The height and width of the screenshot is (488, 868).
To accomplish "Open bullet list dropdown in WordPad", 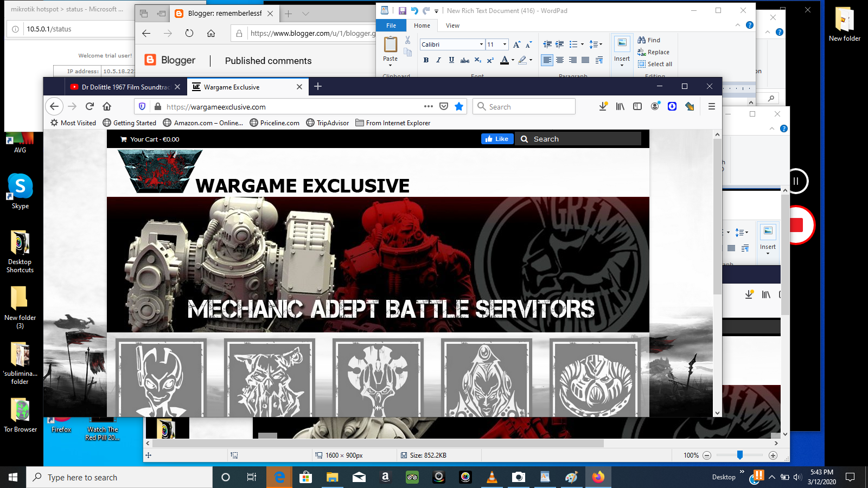I will (x=582, y=44).
